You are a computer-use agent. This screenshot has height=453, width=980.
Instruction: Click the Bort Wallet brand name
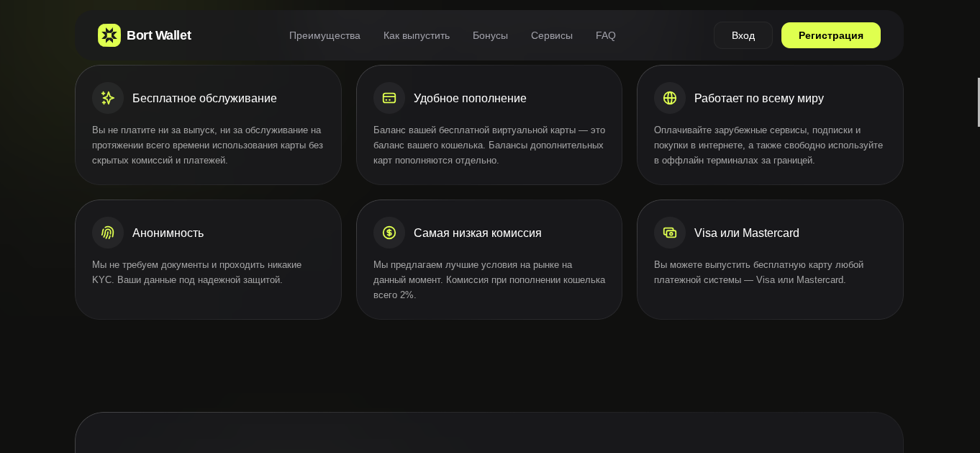click(x=159, y=35)
